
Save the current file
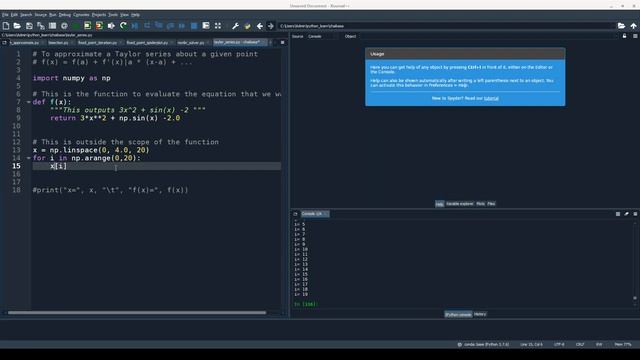click(29, 26)
